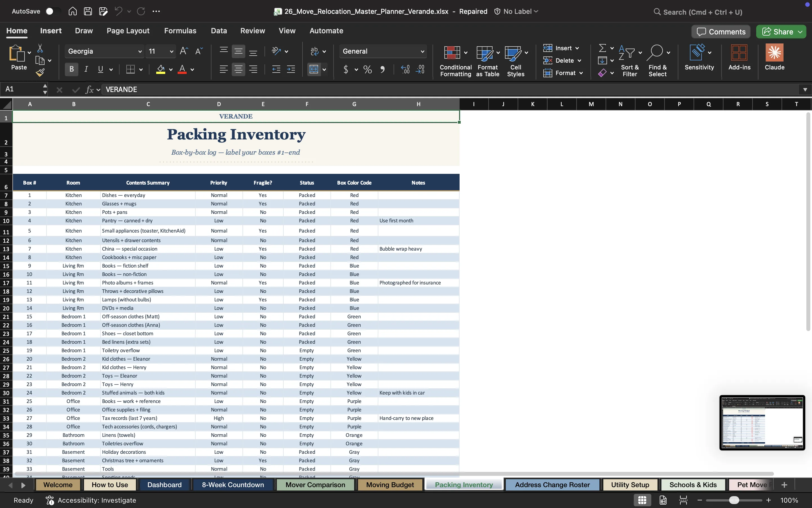Click the Undo arrow icon

coord(118,11)
